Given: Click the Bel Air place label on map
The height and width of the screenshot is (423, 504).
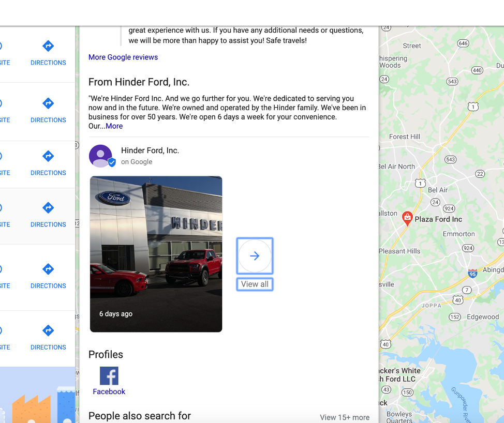Looking at the screenshot, I should point(438,190).
